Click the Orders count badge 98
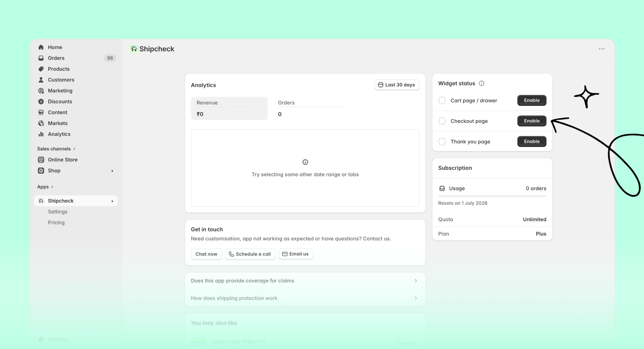 (x=110, y=58)
